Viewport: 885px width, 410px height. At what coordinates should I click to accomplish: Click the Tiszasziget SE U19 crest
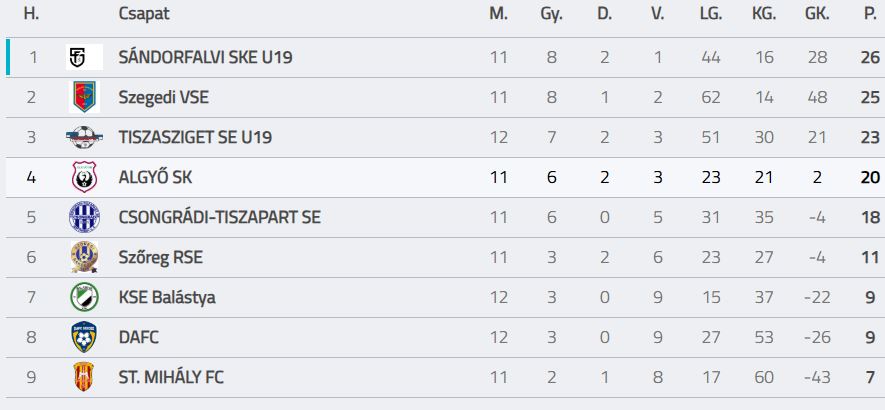[84, 137]
